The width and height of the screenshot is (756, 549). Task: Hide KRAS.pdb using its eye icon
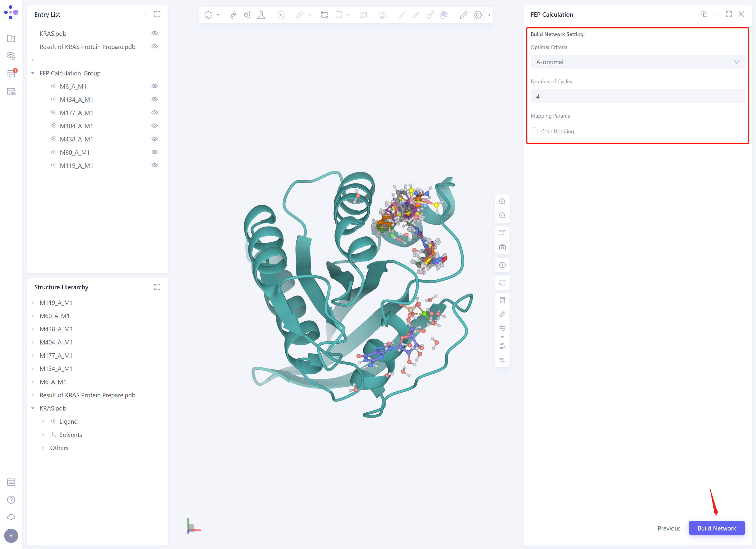154,33
